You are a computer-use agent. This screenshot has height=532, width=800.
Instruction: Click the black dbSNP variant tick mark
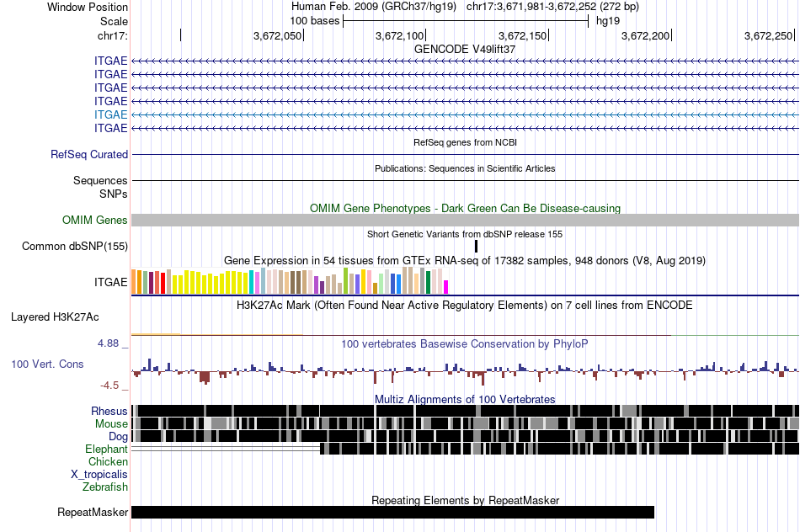(476, 247)
